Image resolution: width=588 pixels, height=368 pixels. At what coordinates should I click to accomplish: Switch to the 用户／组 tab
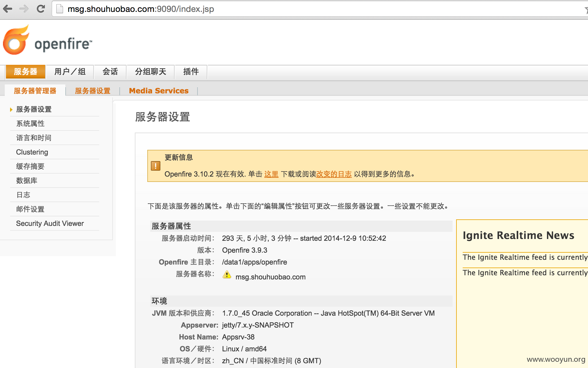[x=70, y=72]
